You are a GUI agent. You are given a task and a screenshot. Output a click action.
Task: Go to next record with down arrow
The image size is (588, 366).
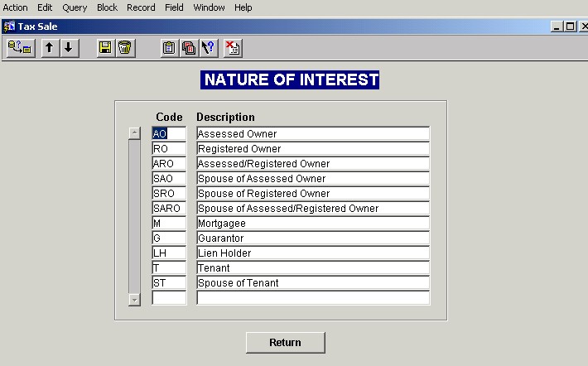69,48
